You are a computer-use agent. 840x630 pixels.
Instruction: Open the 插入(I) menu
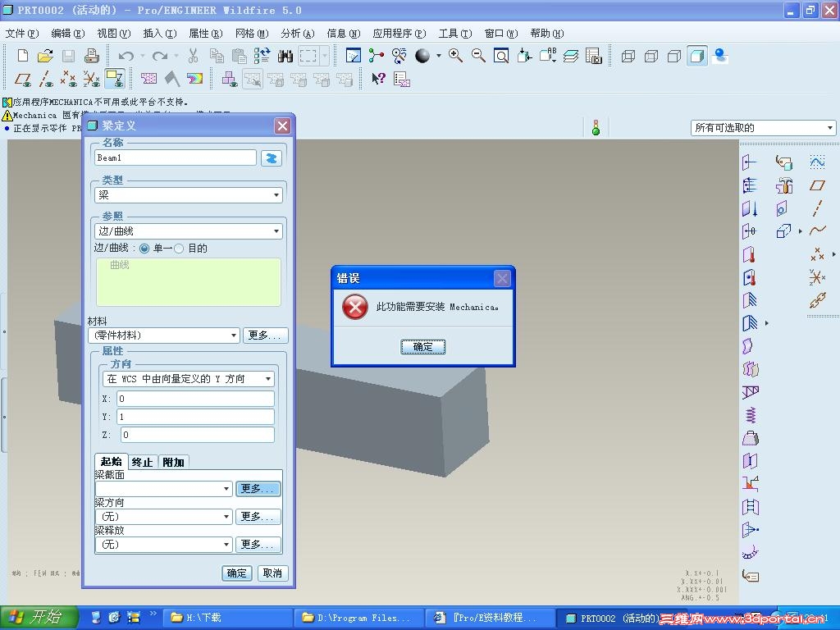tap(160, 33)
